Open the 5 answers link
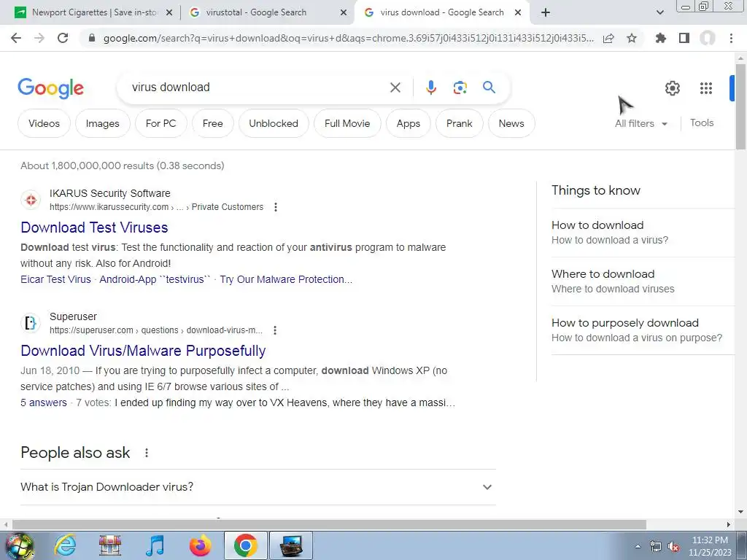 point(44,402)
